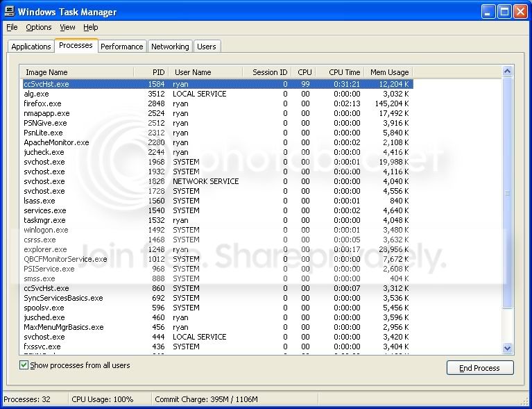Open the Help menu
The width and height of the screenshot is (532, 409).
point(91,27)
